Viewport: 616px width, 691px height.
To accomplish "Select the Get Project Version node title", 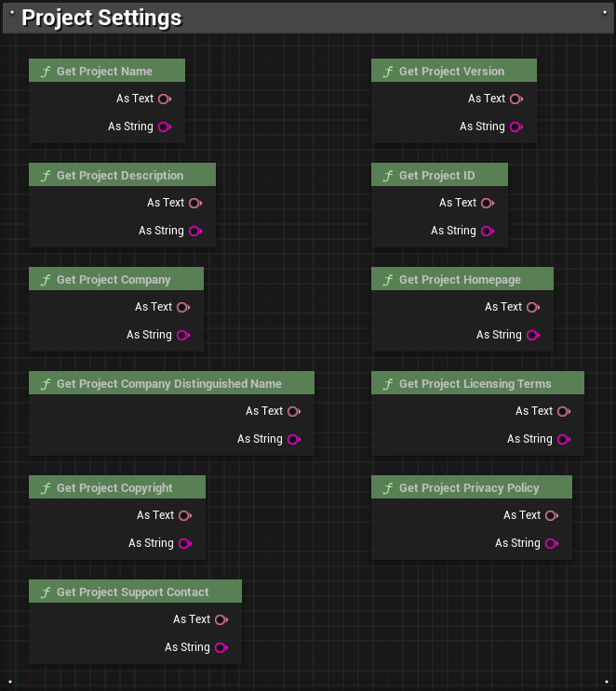I will tap(451, 72).
